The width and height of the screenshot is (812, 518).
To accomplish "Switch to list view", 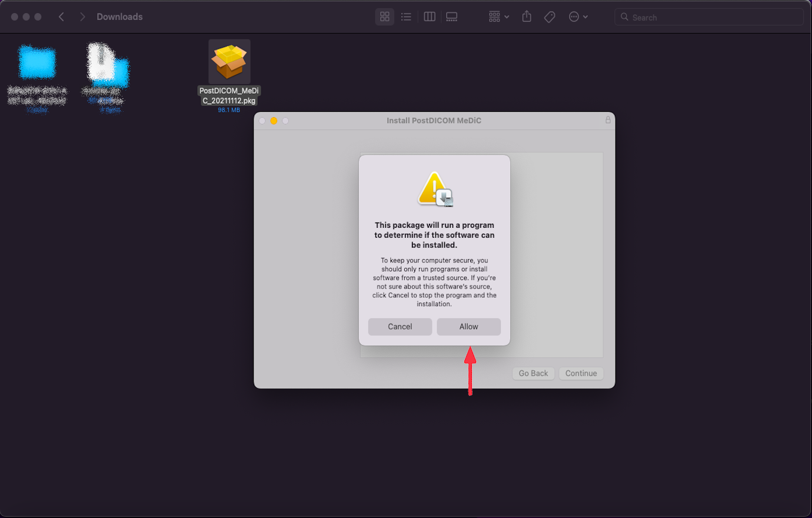I will (406, 16).
